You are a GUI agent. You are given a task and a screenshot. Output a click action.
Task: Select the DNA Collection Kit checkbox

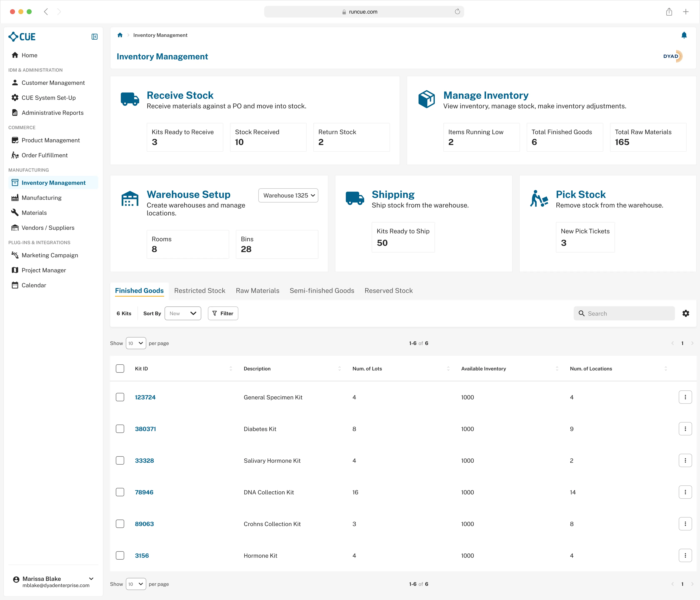pyautogui.click(x=120, y=492)
